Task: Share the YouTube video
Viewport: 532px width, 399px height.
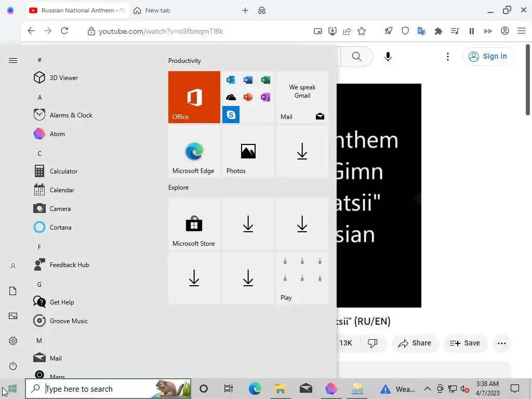Action: (415, 343)
